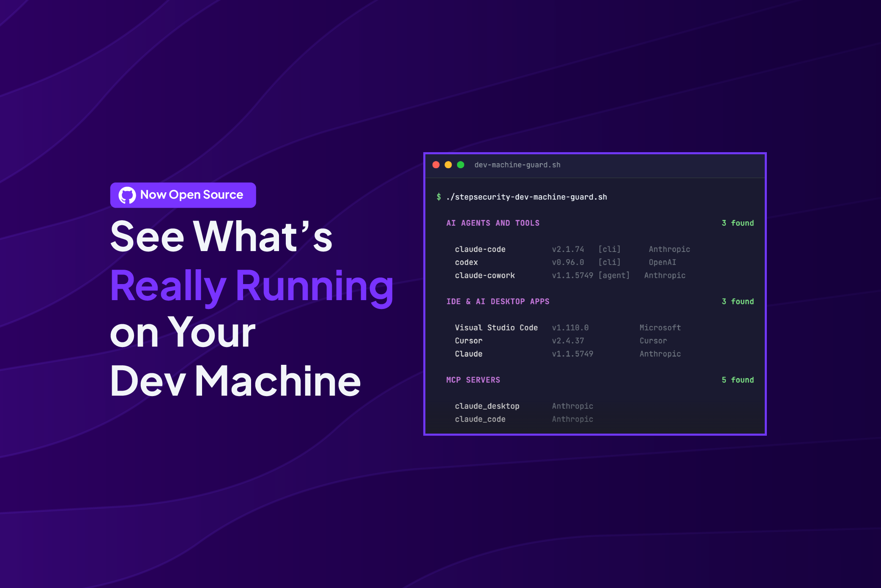
Task: Click the Now Open Source badge
Action: click(x=183, y=195)
